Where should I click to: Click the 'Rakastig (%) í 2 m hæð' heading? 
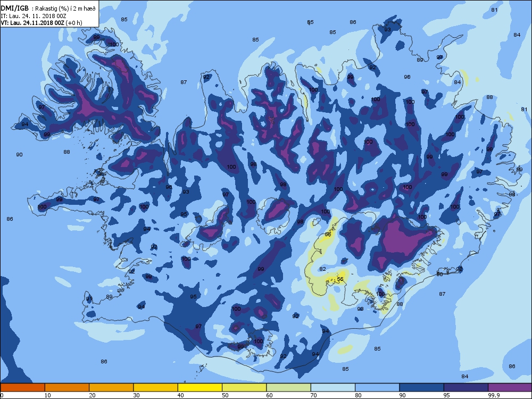(x=64, y=9)
